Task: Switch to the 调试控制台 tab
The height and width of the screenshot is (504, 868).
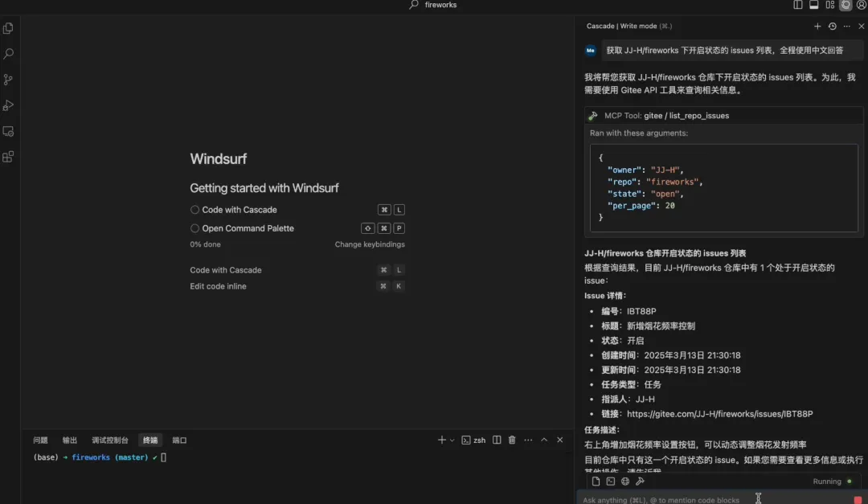Action: [109, 440]
